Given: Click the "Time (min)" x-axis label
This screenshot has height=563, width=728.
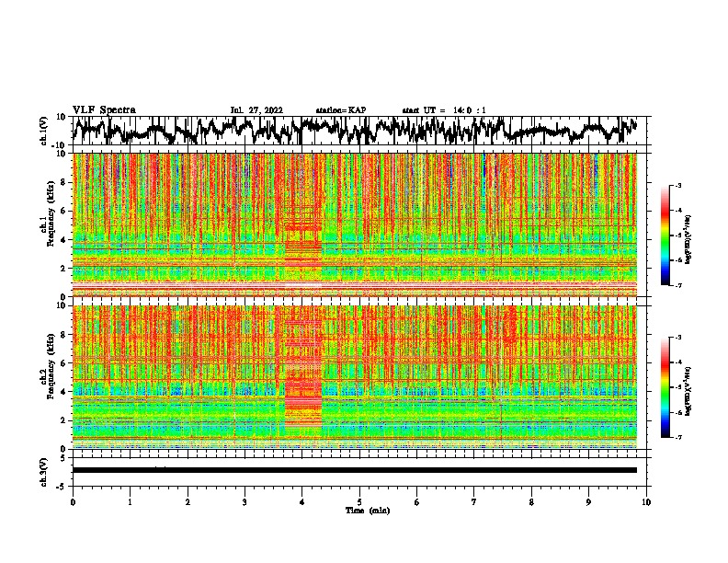Looking at the screenshot, I should (368, 511).
